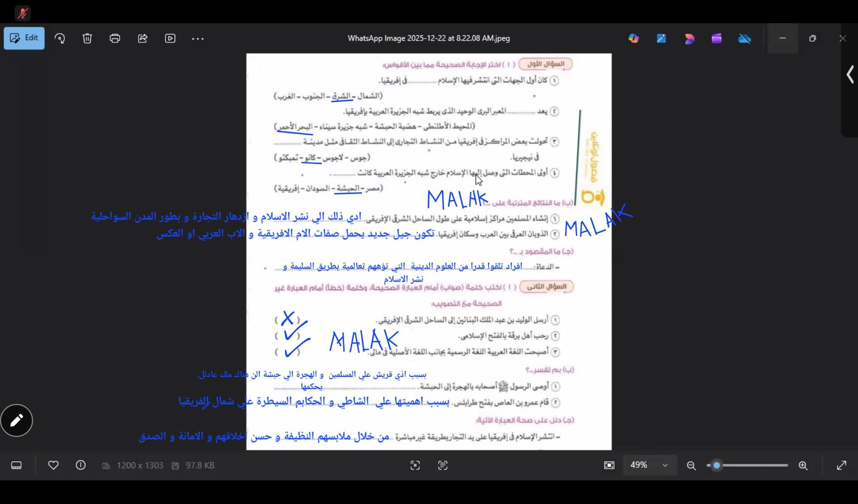Print the image using the printer icon
Image resolution: width=858 pixels, height=504 pixels.
tap(115, 38)
